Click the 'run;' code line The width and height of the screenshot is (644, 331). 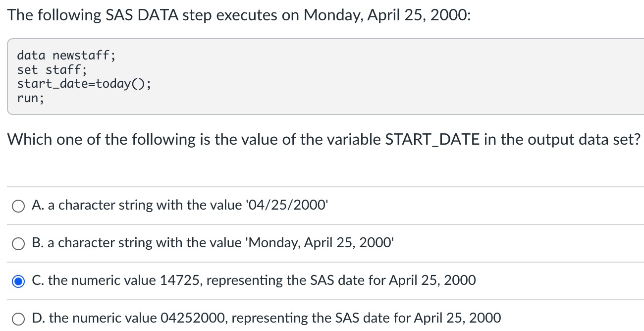pyautogui.click(x=31, y=98)
